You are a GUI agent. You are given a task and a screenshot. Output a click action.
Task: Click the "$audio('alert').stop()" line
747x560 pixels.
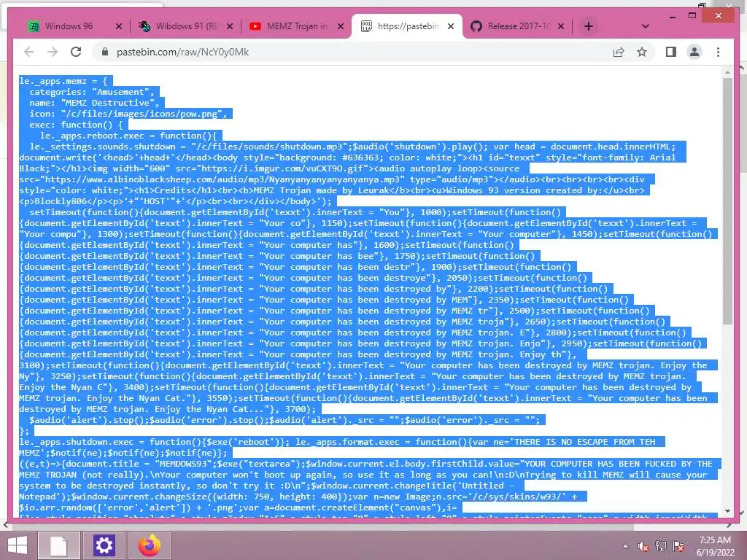point(285,420)
